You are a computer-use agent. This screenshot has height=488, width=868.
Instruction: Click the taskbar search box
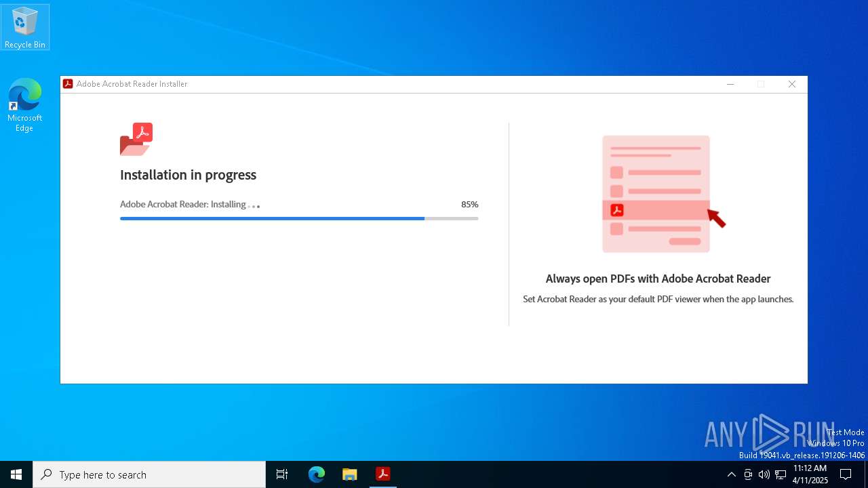point(149,474)
